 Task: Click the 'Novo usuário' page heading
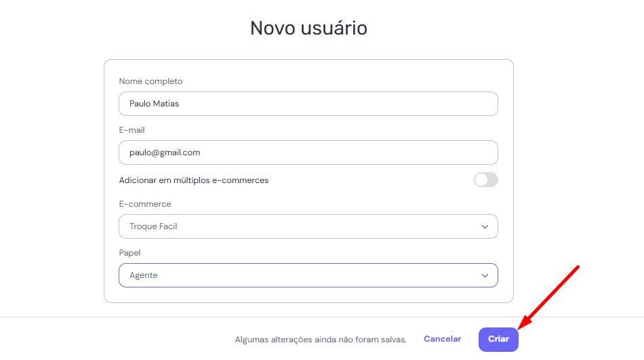point(308,28)
